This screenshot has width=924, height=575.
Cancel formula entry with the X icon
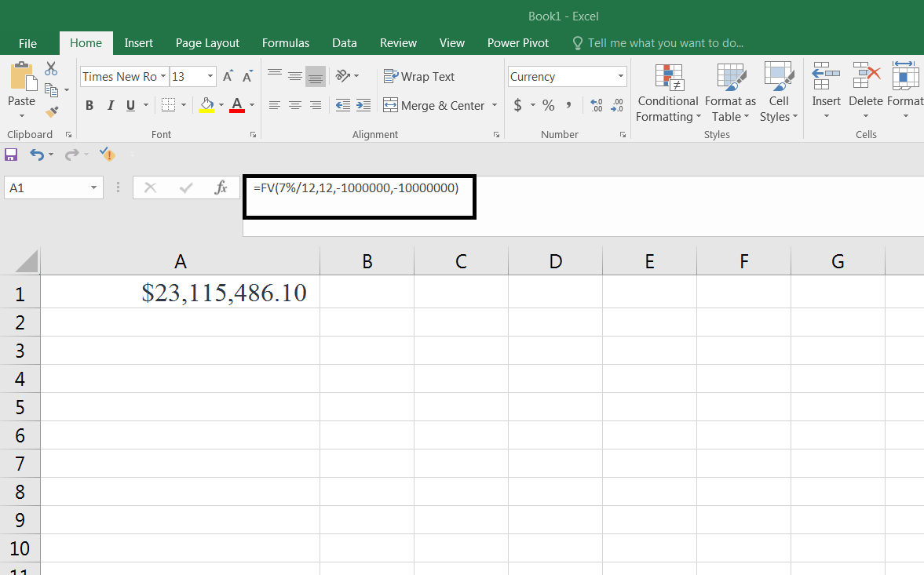tap(150, 187)
